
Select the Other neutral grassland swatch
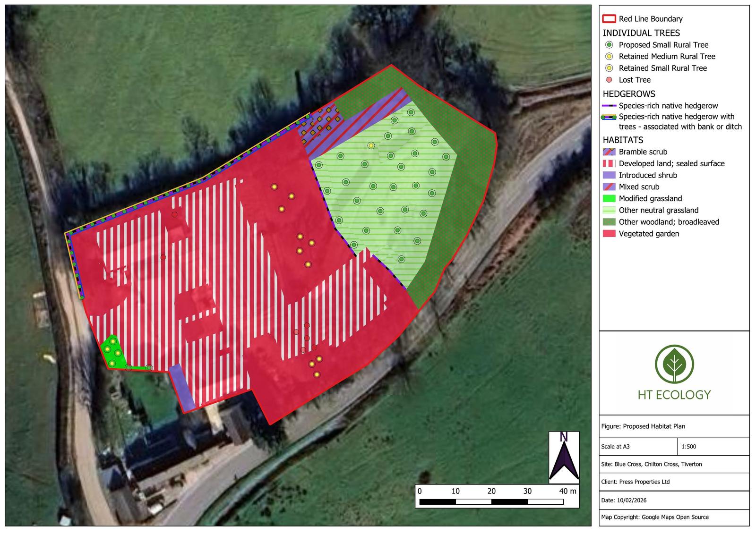pos(609,210)
